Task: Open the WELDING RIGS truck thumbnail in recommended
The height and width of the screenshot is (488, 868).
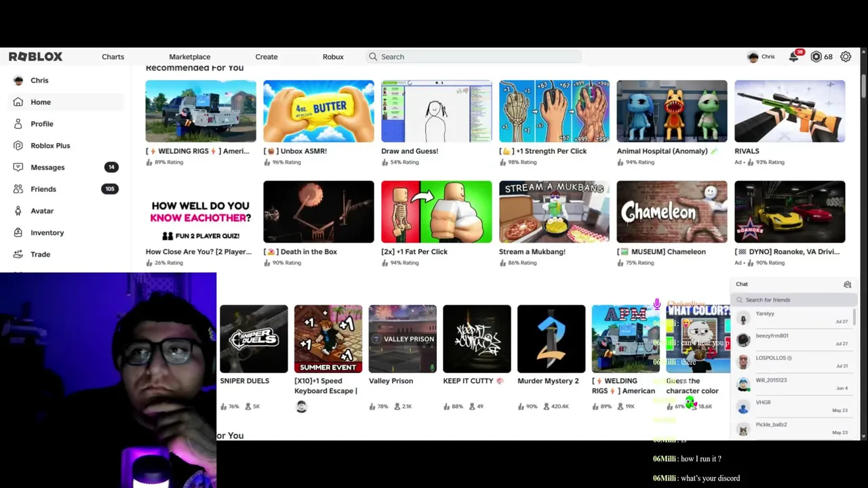Action: (x=201, y=111)
